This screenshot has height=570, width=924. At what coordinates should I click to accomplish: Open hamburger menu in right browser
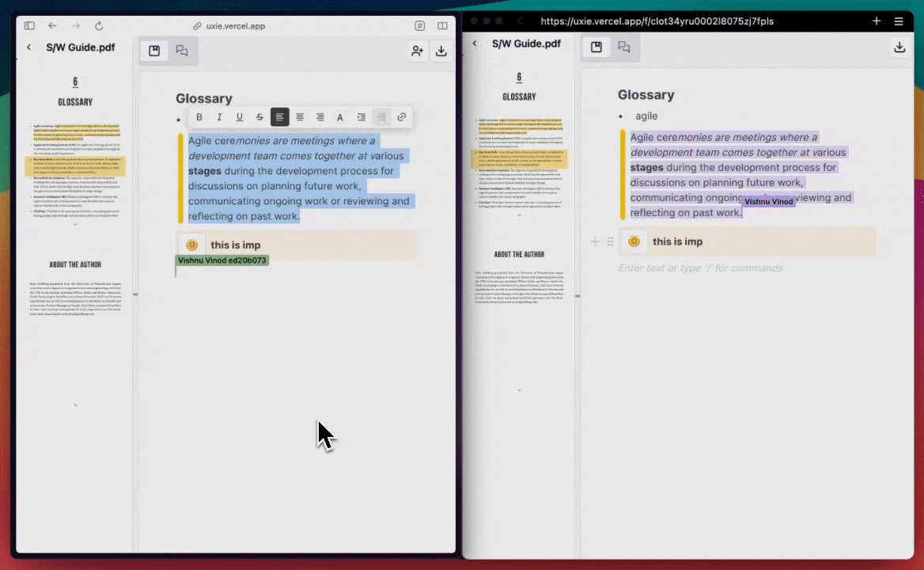point(899,21)
